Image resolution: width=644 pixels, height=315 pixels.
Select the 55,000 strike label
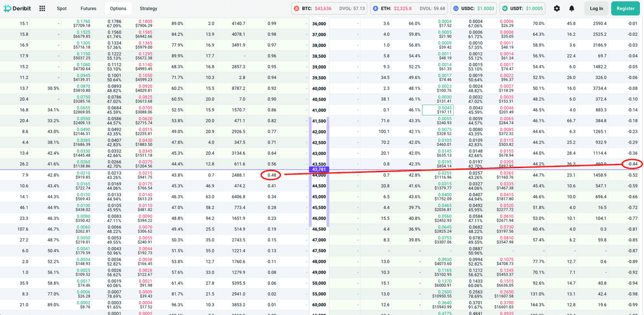(319, 294)
